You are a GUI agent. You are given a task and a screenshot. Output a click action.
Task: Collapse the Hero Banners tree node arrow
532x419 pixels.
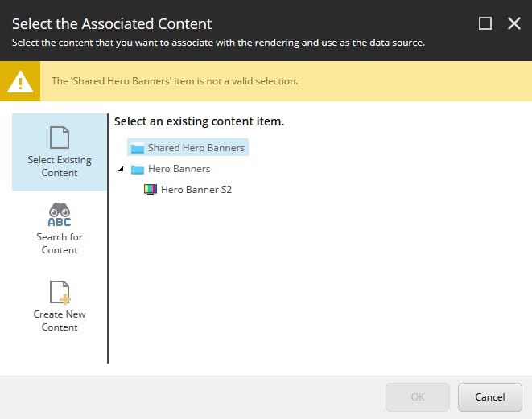121,169
